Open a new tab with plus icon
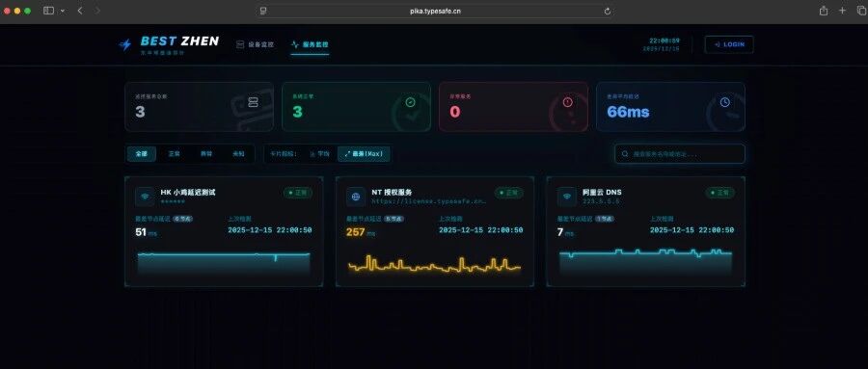 click(x=843, y=11)
